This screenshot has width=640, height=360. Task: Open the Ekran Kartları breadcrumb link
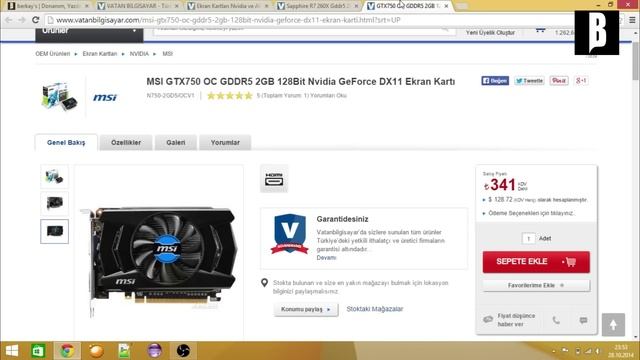100,53
